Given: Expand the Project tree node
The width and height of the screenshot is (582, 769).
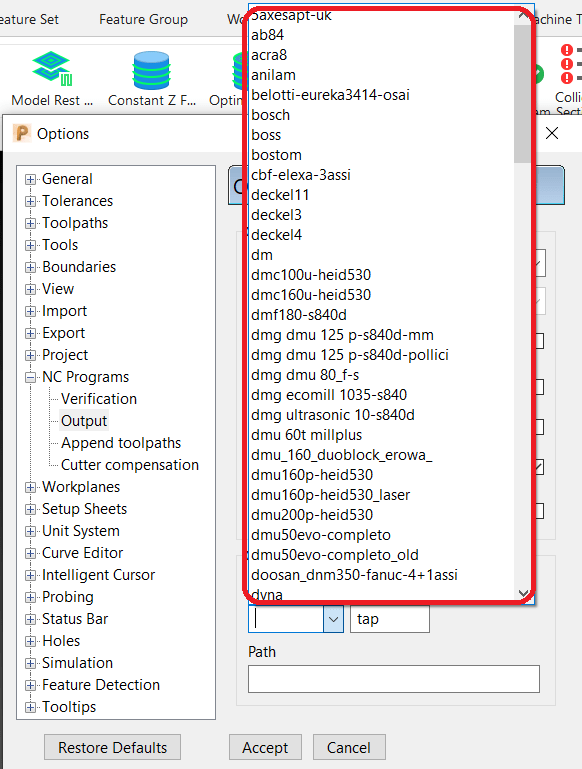Looking at the screenshot, I should pos(30,355).
